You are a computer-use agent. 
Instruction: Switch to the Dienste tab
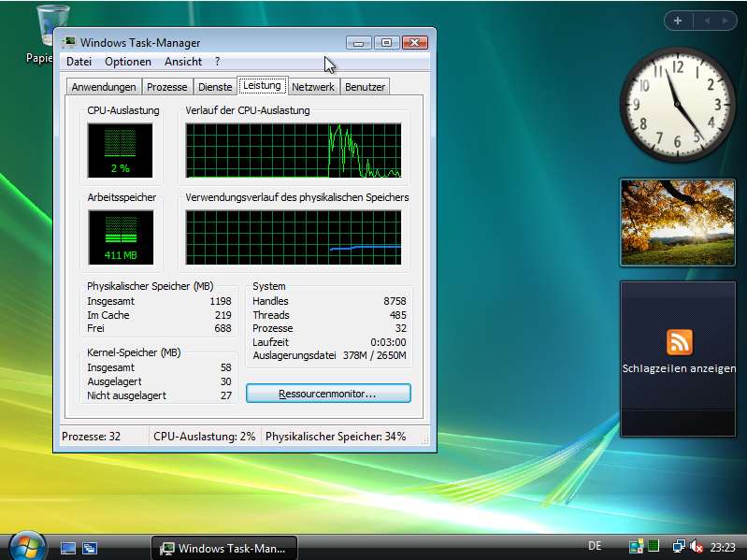pos(215,87)
